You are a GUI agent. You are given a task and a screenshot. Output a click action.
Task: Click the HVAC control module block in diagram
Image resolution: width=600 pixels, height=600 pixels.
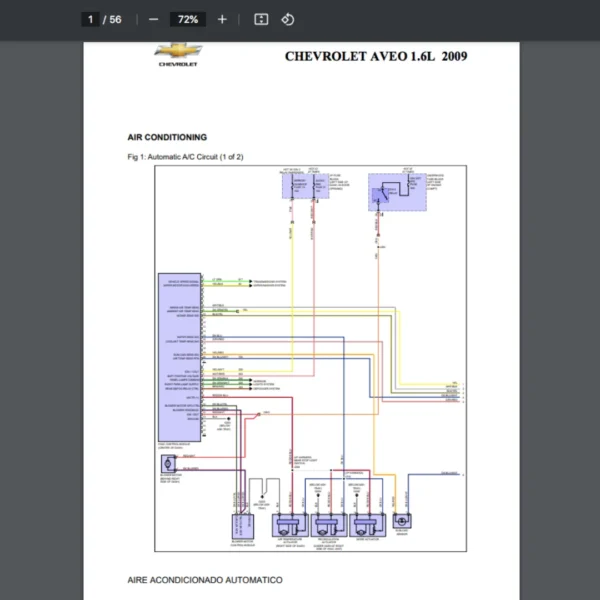[x=179, y=357]
